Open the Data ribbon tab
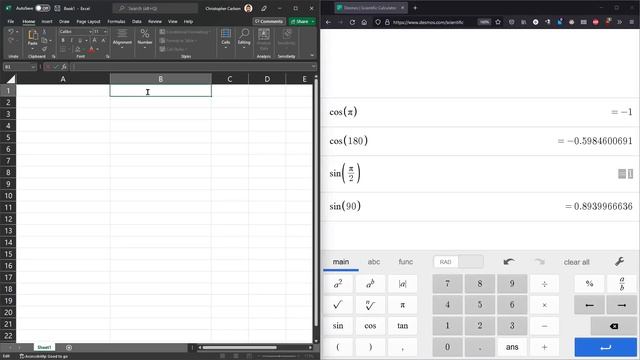Screen dimensions: 640x360 pos(137,22)
